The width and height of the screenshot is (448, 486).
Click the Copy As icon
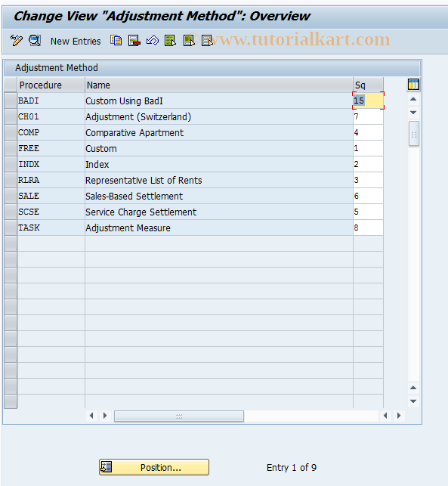click(116, 41)
